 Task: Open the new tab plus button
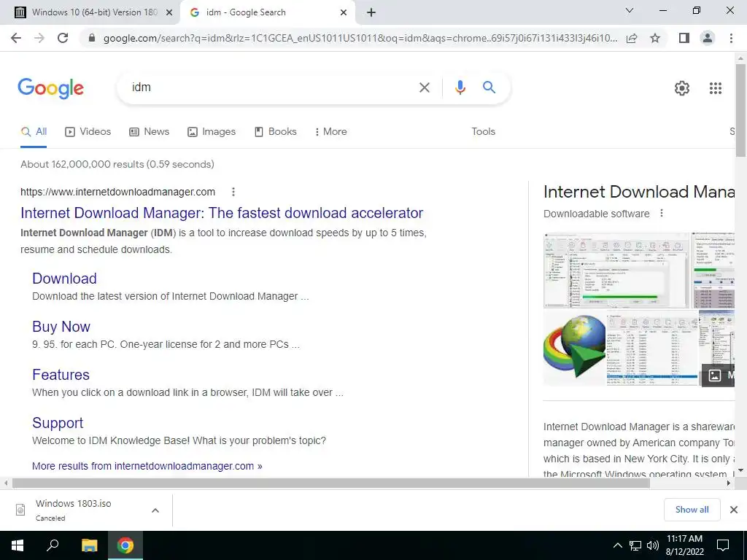point(371,13)
